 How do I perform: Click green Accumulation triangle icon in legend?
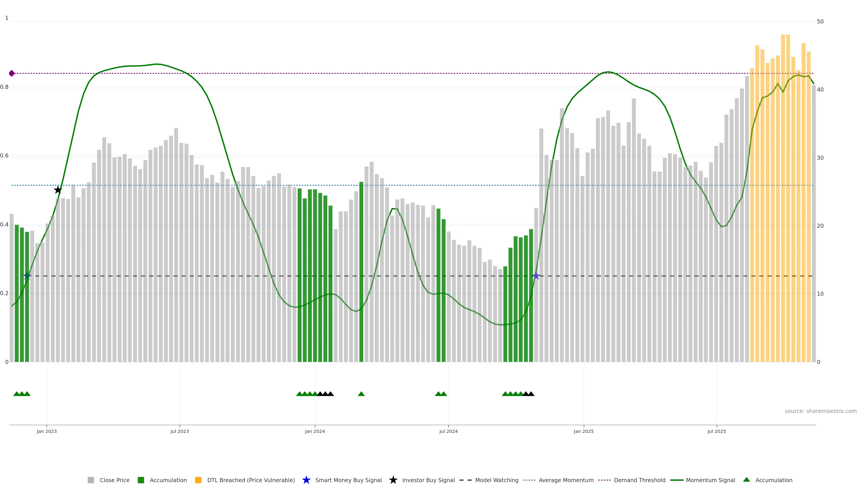[x=747, y=480]
